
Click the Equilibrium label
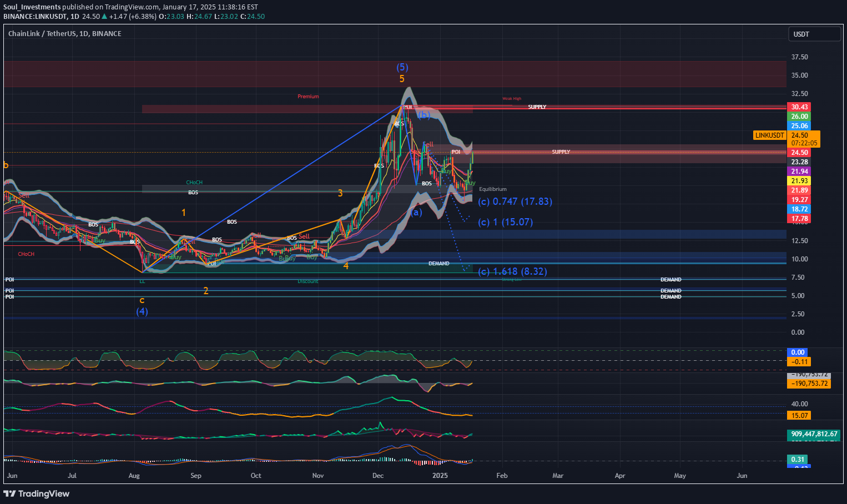tap(493, 189)
